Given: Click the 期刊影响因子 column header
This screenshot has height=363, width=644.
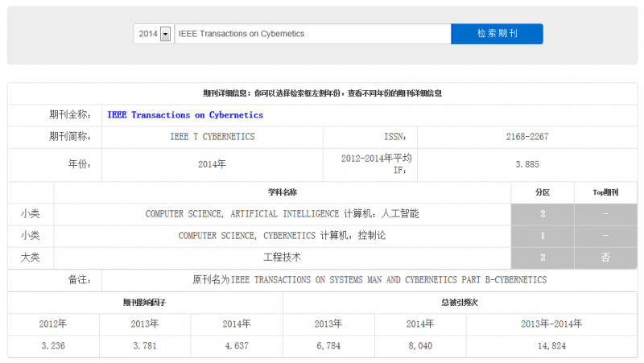Looking at the screenshot, I should coord(145,303).
